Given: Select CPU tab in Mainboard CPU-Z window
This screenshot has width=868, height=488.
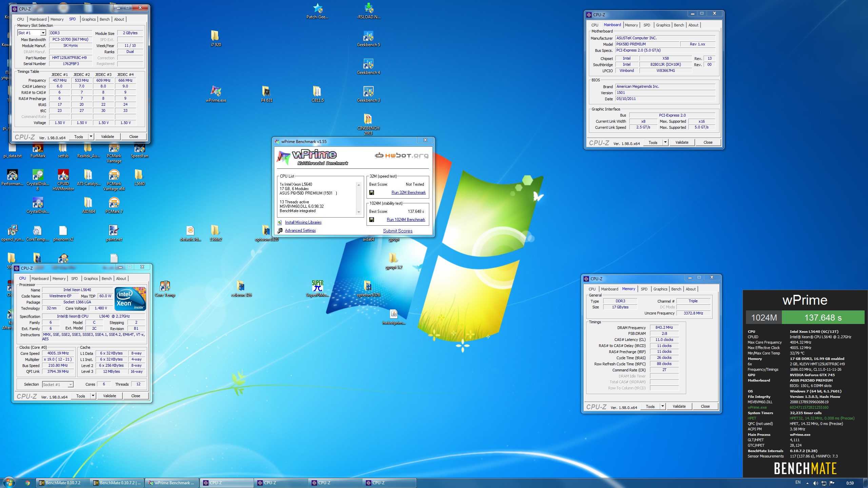Looking at the screenshot, I should pos(595,25).
